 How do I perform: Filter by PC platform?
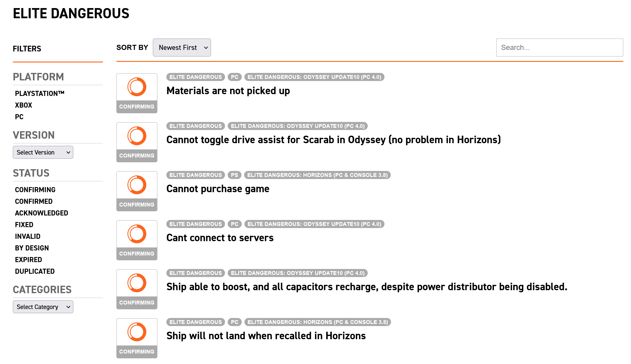[19, 117]
